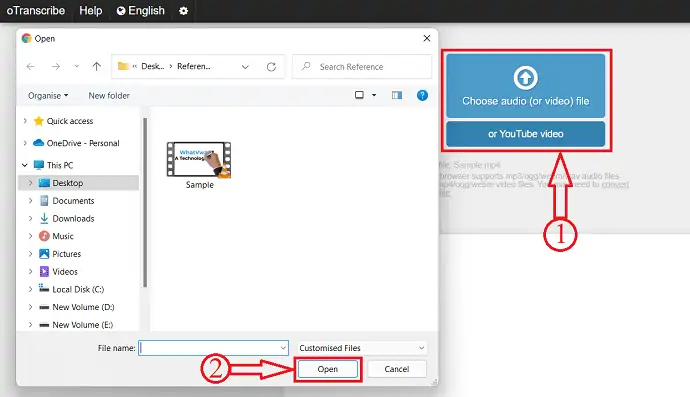Open the File name dropdown arrow

click(x=283, y=348)
